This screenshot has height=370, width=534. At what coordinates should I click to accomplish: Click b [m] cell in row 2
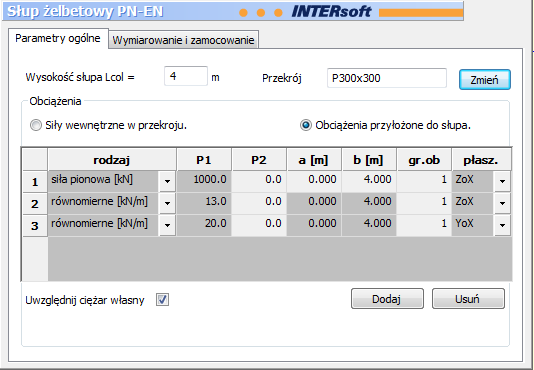[x=369, y=203]
